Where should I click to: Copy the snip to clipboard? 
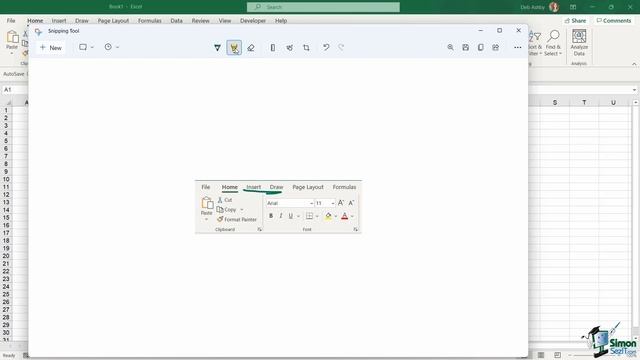(480, 47)
